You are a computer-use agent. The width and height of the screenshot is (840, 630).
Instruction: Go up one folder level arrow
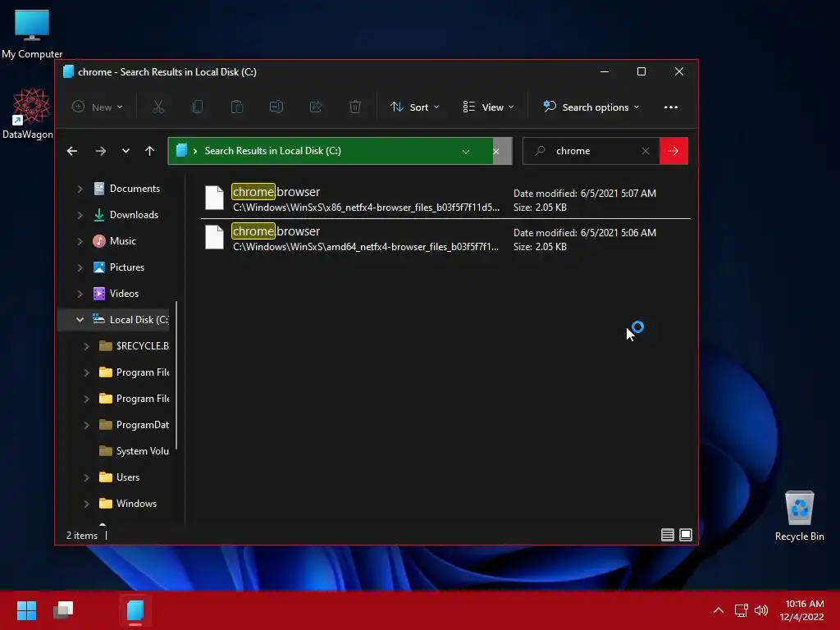[149, 151]
